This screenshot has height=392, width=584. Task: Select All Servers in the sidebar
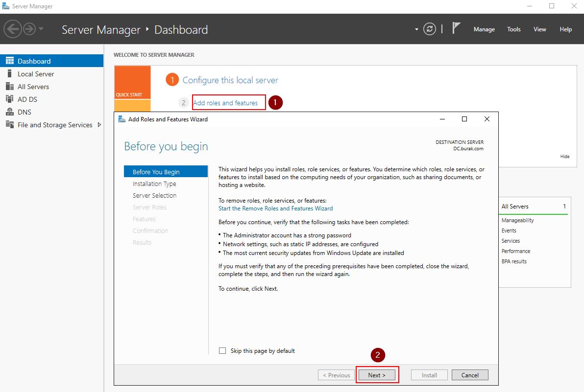(52, 87)
